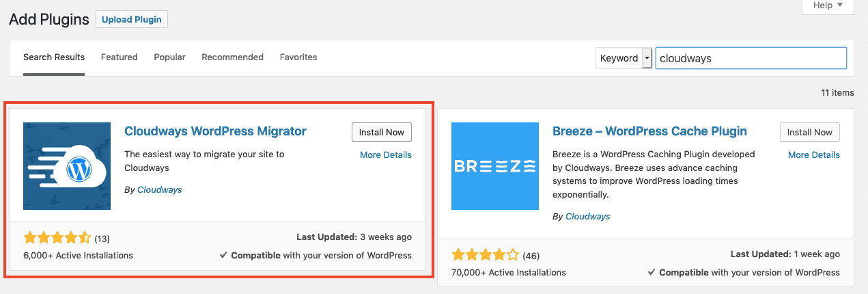868x294 pixels.
Task: Switch to the Popular tab
Action: click(169, 57)
